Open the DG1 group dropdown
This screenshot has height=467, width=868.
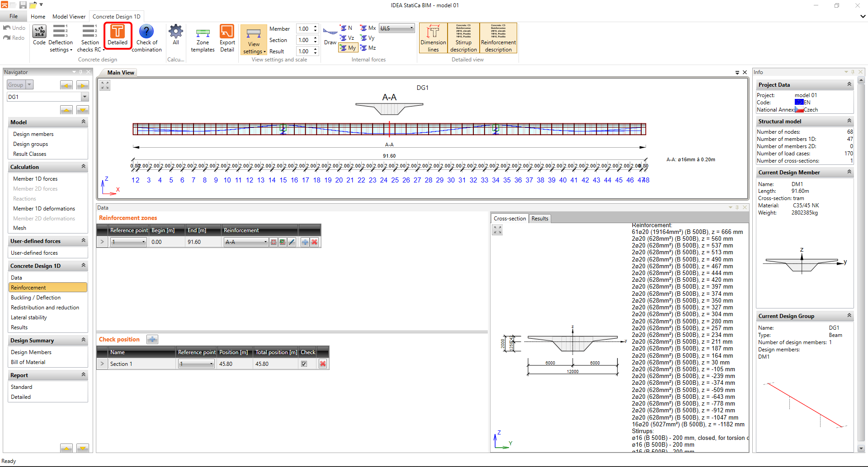pos(85,97)
